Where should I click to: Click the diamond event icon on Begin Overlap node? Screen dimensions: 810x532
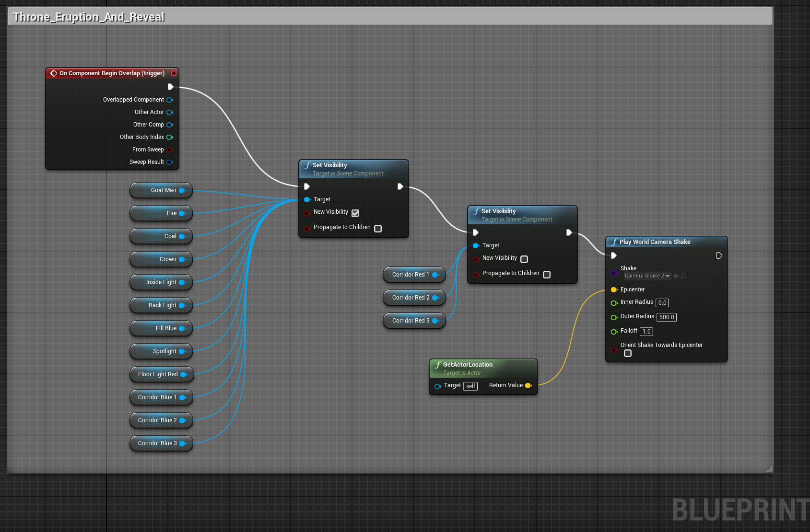pos(54,73)
